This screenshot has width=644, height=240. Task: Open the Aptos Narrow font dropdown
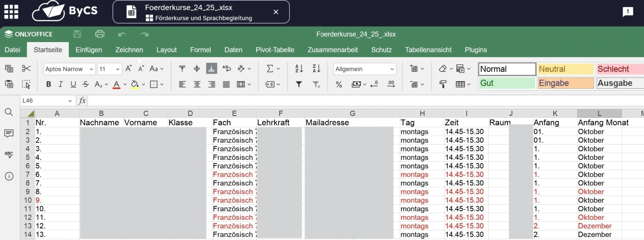[x=69, y=69]
